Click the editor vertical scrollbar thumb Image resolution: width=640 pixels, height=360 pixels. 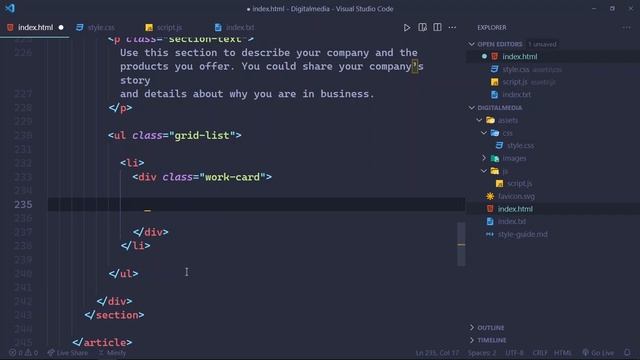point(461,244)
